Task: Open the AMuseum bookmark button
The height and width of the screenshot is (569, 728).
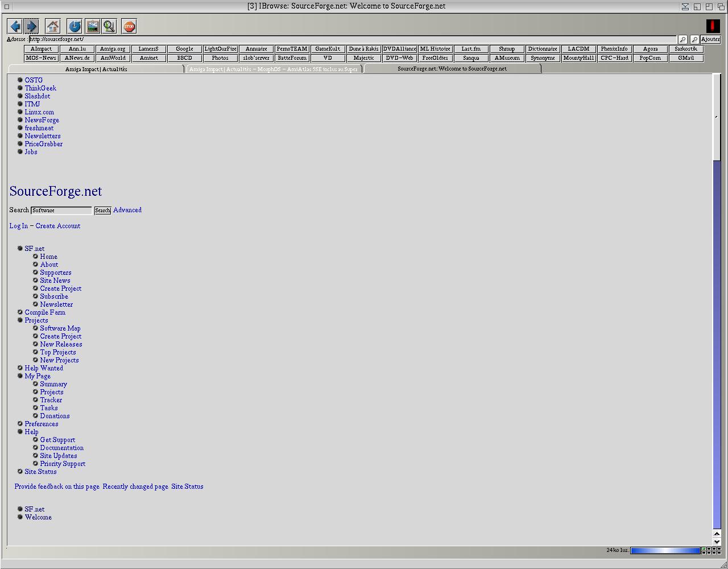Action: point(507,58)
